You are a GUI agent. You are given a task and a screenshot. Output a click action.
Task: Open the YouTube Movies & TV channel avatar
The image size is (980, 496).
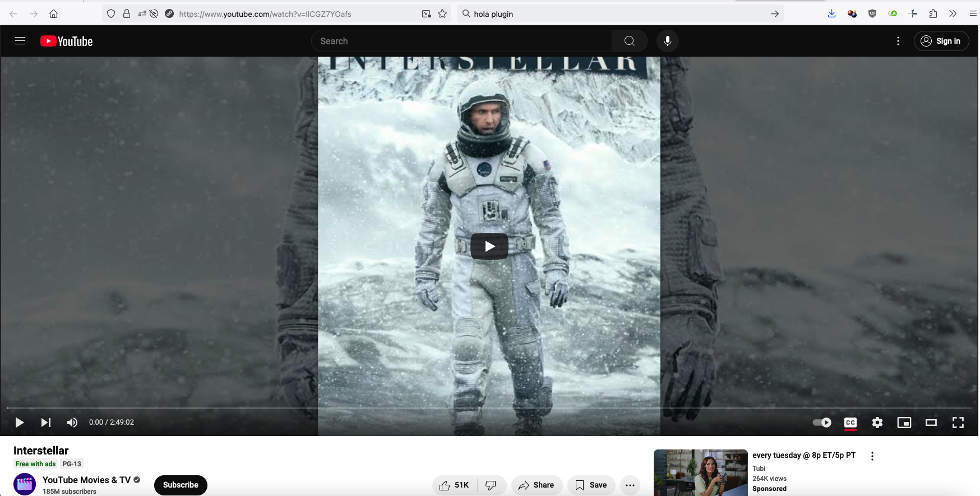(25, 484)
